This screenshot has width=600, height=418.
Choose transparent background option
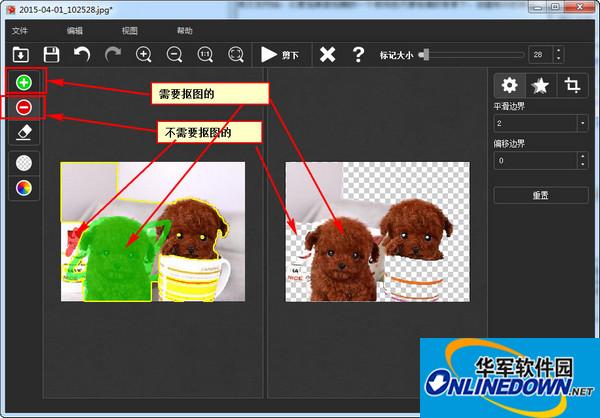tap(24, 163)
